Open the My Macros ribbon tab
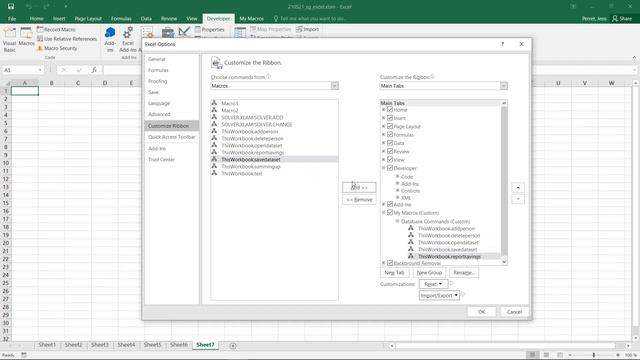This screenshot has width=640, height=360. (251, 19)
